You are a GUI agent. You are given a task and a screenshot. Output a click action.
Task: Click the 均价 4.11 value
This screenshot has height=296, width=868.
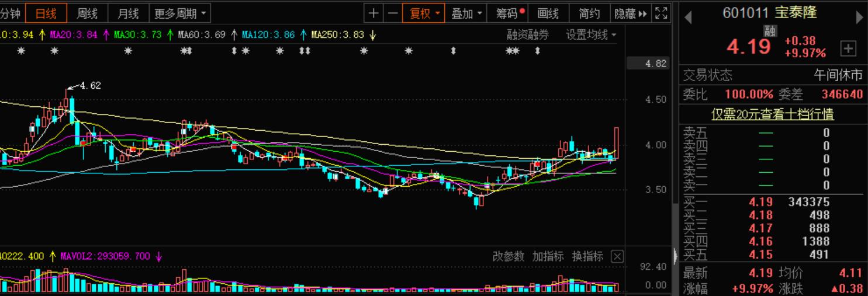[x=850, y=273]
